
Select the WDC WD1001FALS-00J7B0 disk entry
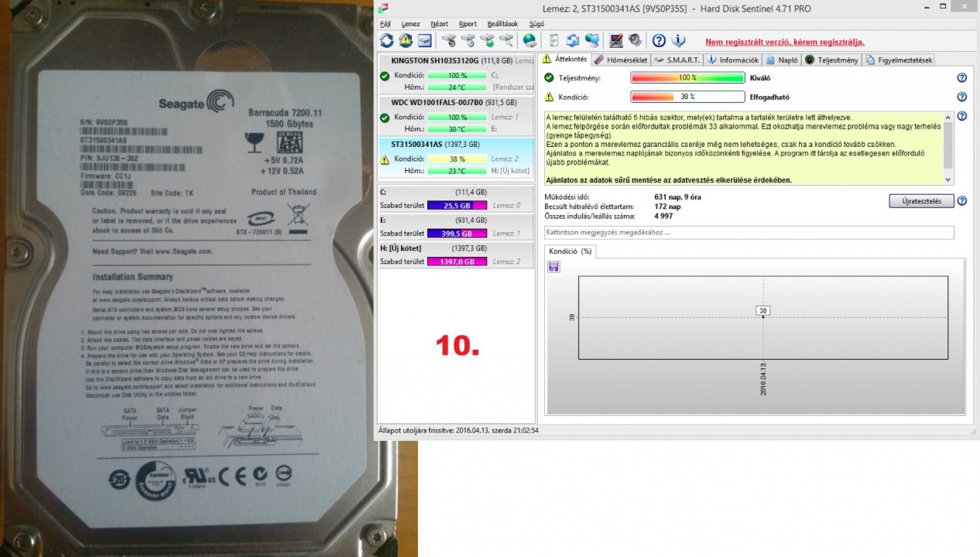tap(456, 116)
